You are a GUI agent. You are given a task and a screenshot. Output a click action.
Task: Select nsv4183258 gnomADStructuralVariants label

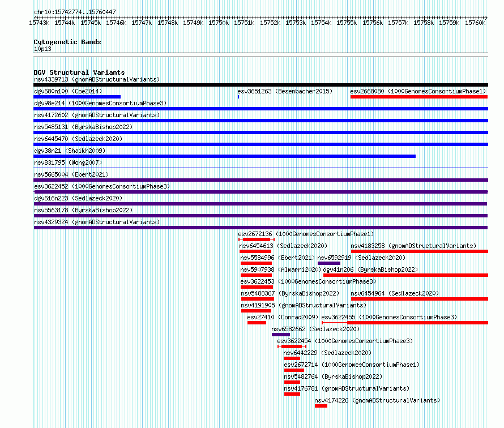[x=414, y=246]
